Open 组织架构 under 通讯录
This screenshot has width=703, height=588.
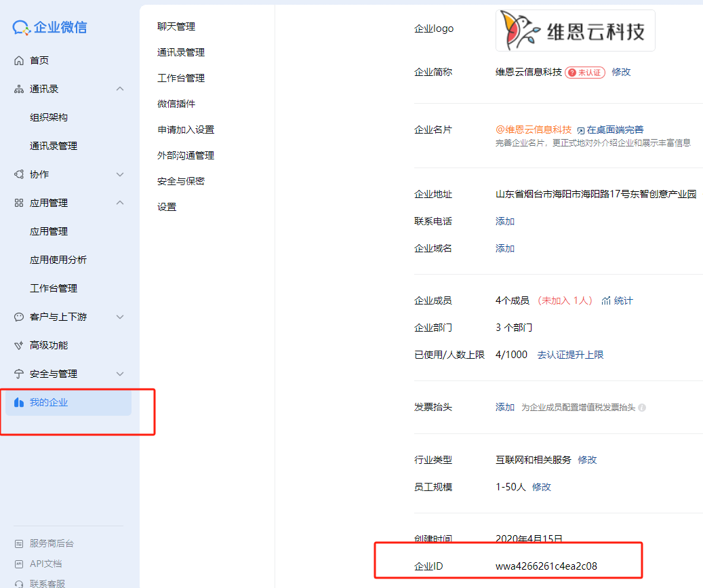point(48,117)
